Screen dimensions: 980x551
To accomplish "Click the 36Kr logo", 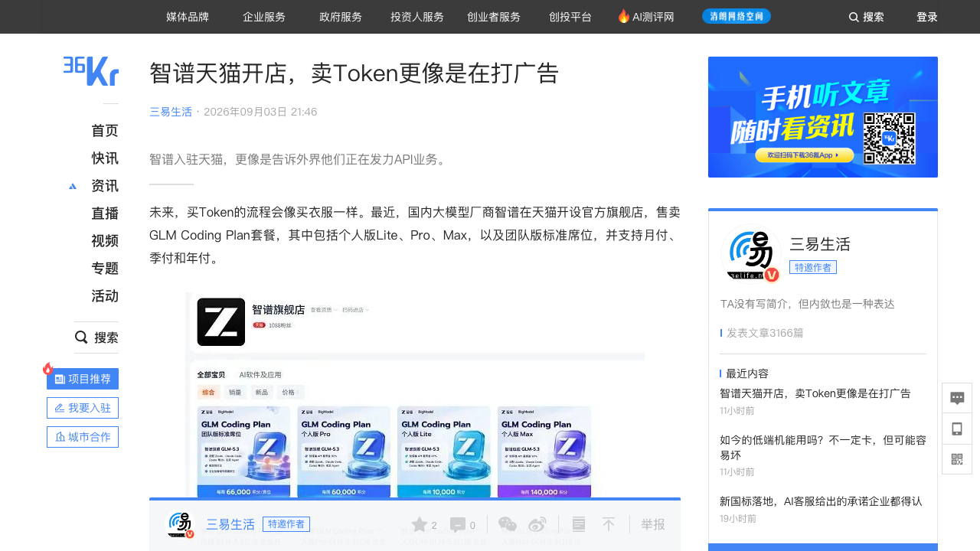I will [x=91, y=71].
